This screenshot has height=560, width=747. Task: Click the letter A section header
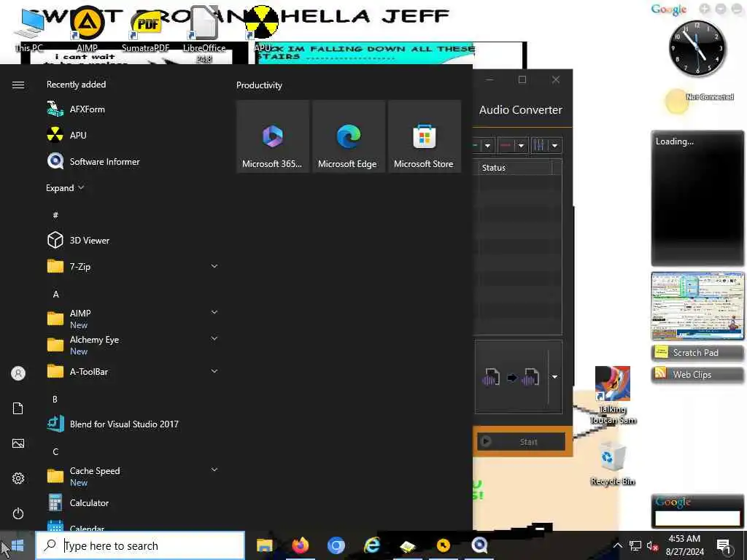[55, 295]
